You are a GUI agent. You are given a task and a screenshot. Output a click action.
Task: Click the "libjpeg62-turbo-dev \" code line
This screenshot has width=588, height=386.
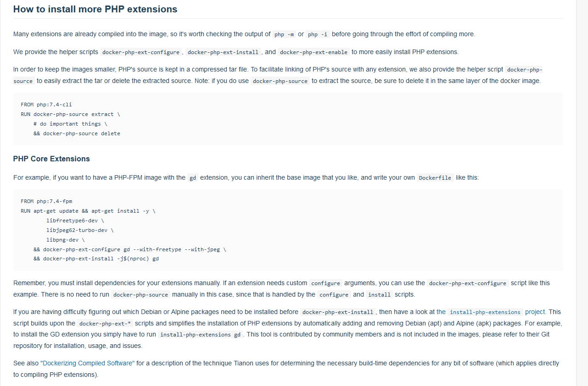[80, 230]
